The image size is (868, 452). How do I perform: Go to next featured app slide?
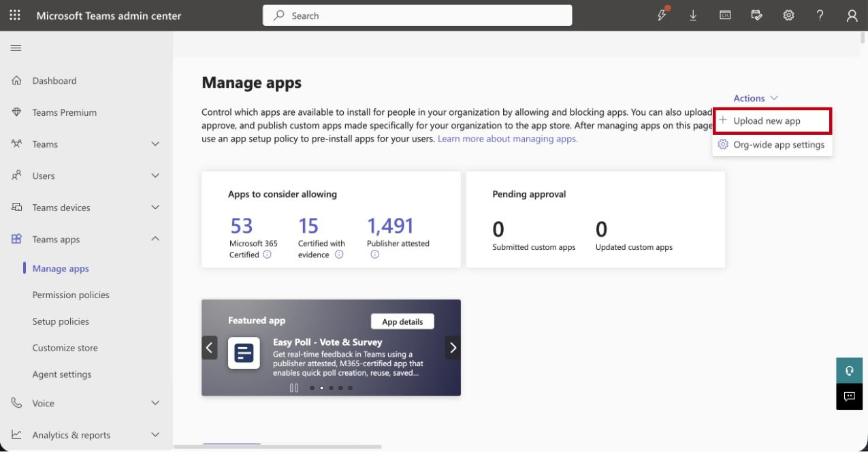pos(453,348)
